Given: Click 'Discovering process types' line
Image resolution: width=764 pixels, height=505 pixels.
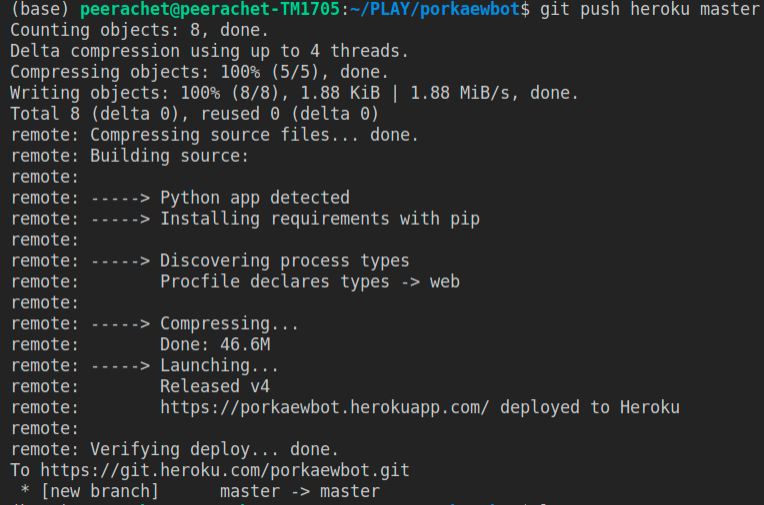Looking at the screenshot, I should (210, 261).
